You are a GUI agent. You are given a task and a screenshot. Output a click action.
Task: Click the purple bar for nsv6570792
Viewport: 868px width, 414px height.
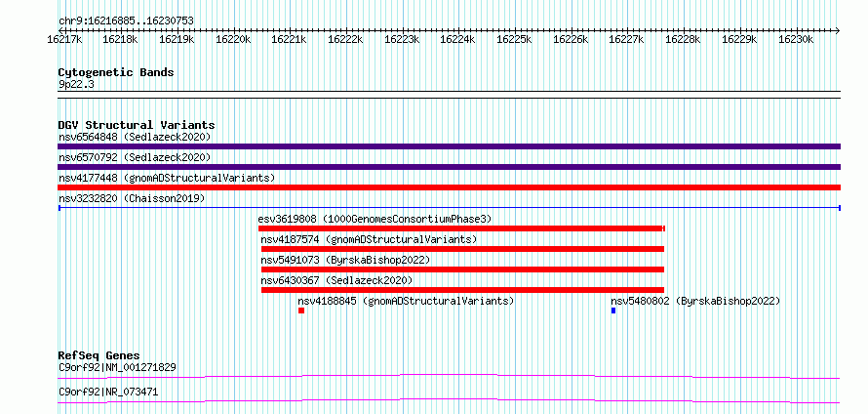[x=449, y=167]
